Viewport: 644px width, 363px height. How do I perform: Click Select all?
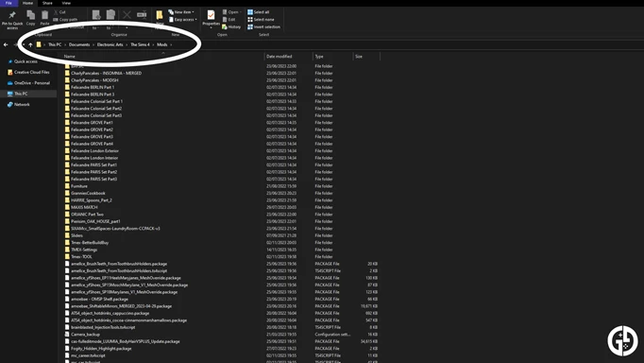pos(259,12)
